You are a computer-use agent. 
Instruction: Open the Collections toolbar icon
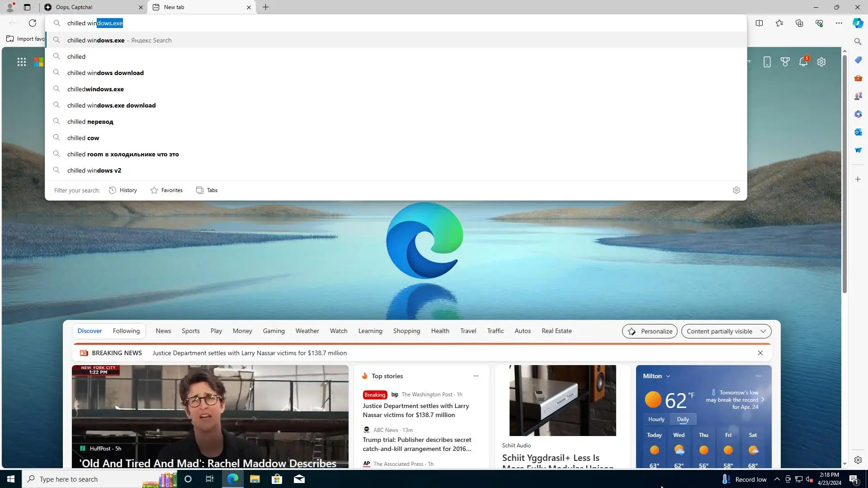point(799,23)
